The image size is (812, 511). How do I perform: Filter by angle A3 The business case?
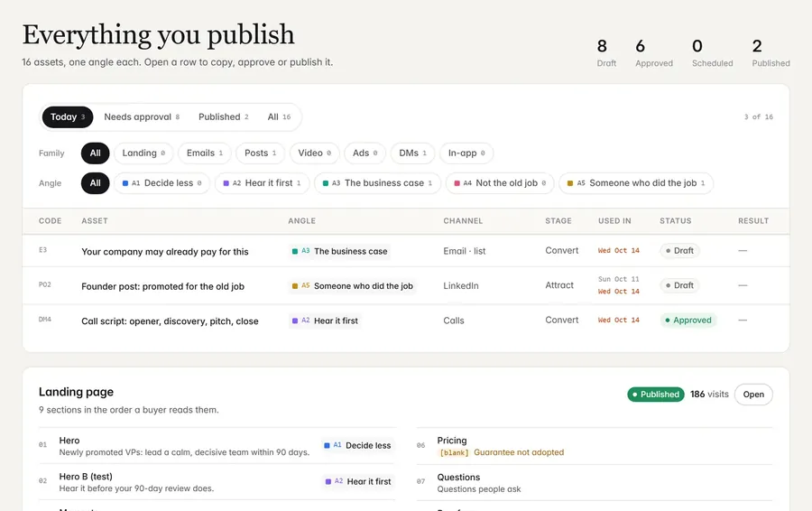[x=377, y=183]
